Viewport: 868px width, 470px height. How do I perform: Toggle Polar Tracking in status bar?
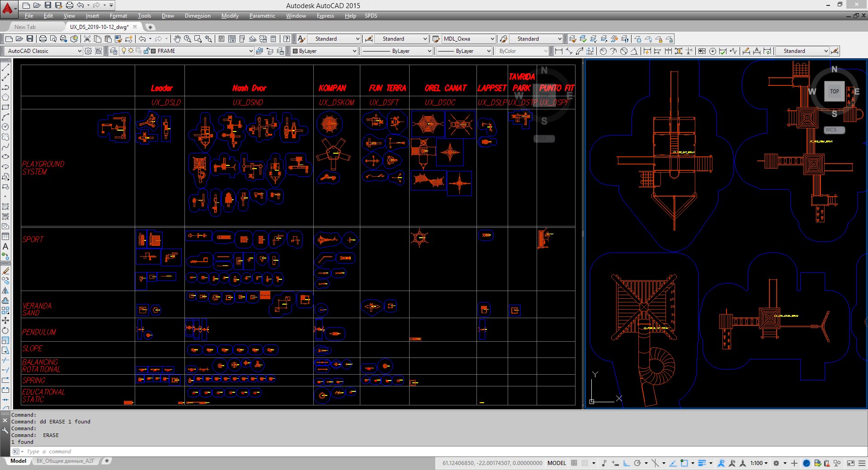[x=637, y=463]
